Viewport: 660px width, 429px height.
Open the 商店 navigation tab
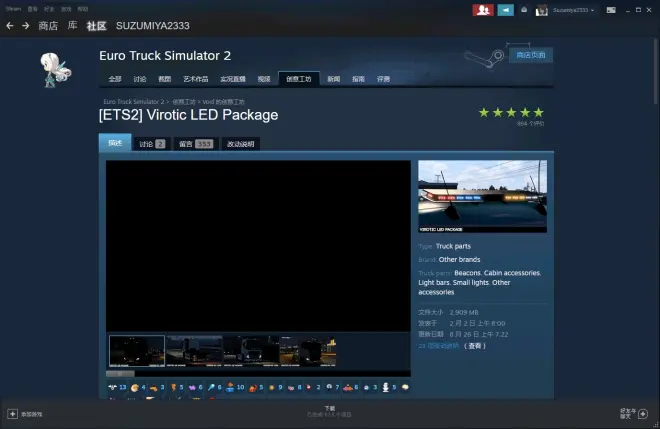coord(48,25)
